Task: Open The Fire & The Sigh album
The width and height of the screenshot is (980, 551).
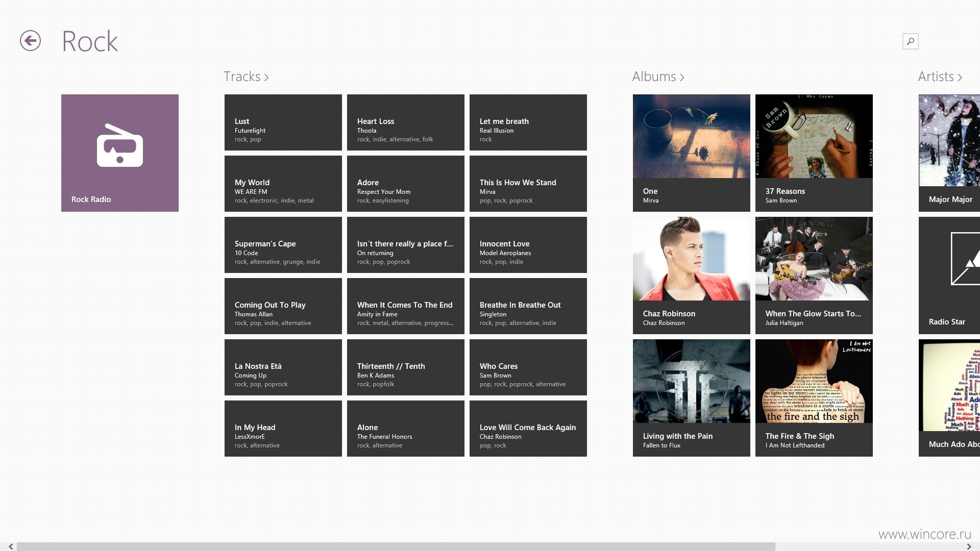Action: (x=814, y=398)
